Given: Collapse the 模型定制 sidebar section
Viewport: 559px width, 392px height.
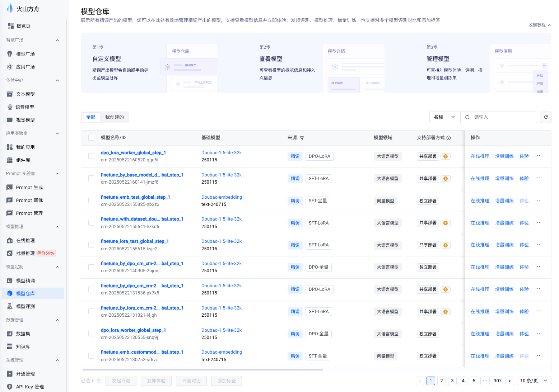Looking at the screenshot, I should pyautogui.click(x=57, y=267).
